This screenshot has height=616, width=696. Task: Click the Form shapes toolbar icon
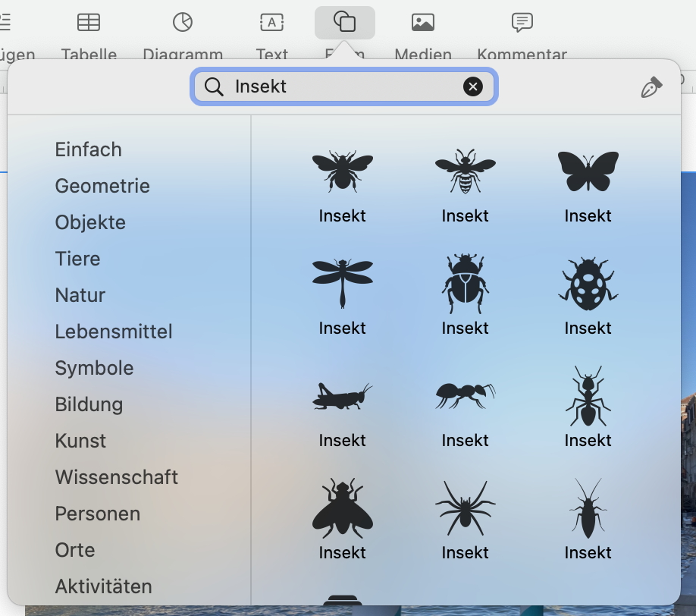344,22
